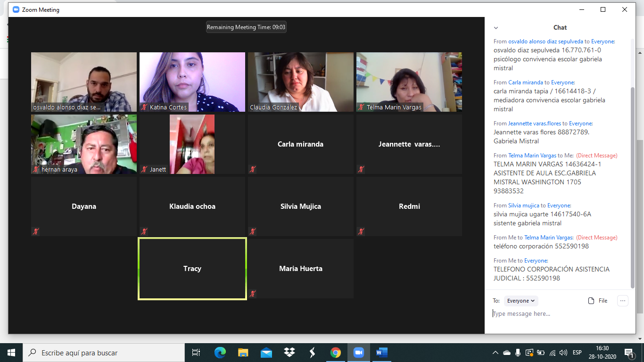Open Microsoft Word from the taskbar
This screenshot has height=362, width=644.
tap(381, 353)
